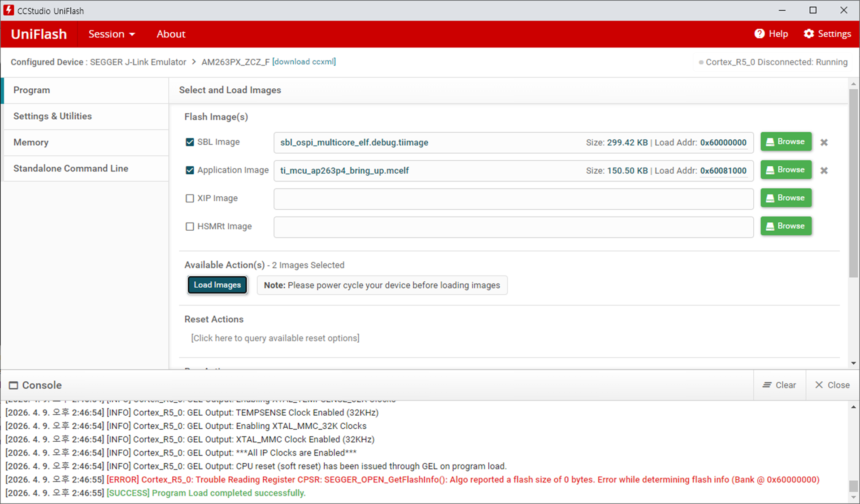The width and height of the screenshot is (860, 504).
Task: Edit SBL load address 0x60000000 field
Action: [x=723, y=143]
